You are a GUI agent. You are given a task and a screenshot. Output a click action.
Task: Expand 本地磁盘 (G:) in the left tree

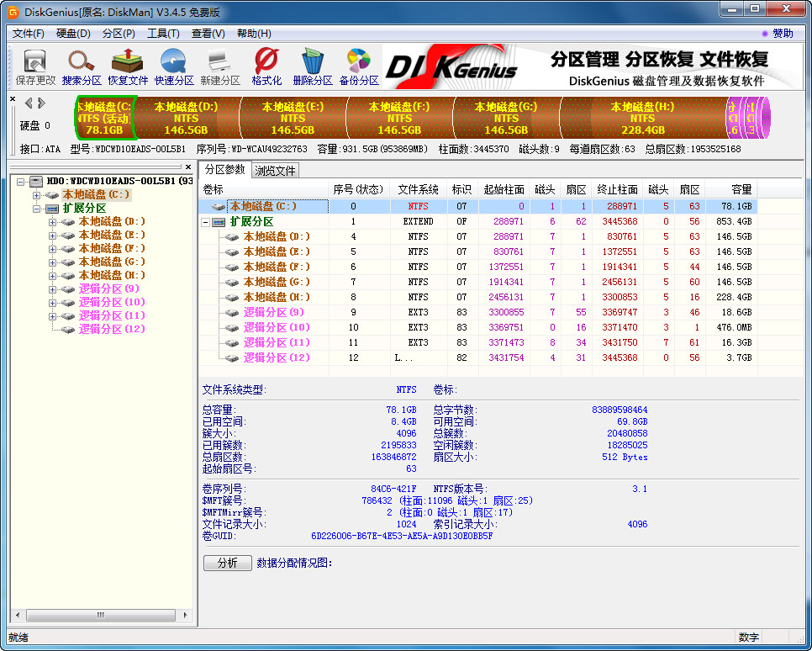click(52, 262)
